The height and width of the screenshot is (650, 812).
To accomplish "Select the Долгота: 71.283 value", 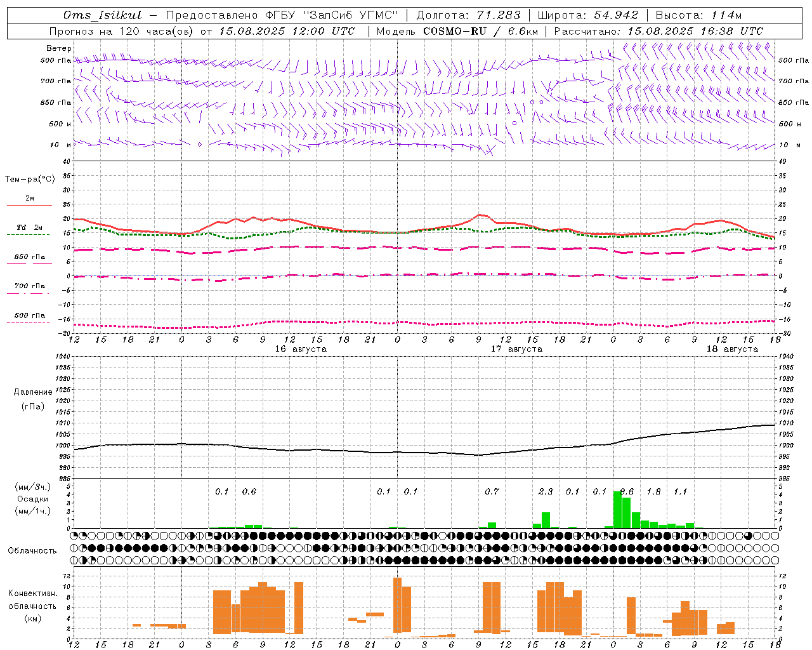I will point(468,15).
